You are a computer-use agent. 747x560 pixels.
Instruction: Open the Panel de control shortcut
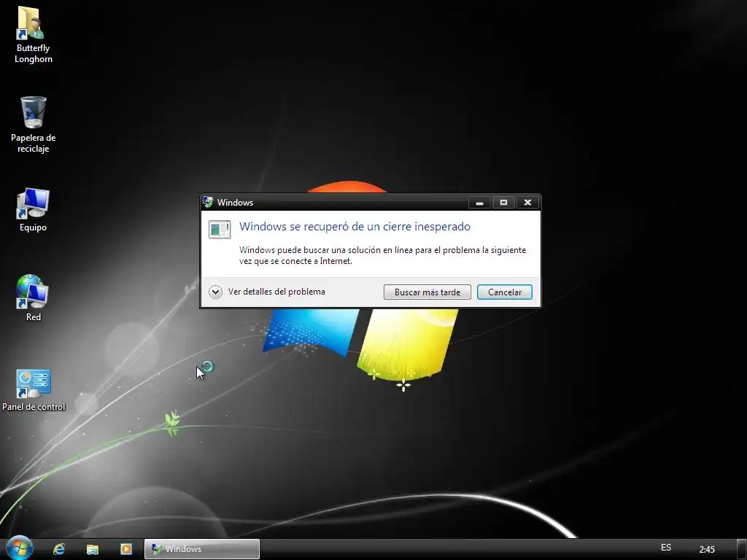(x=34, y=389)
